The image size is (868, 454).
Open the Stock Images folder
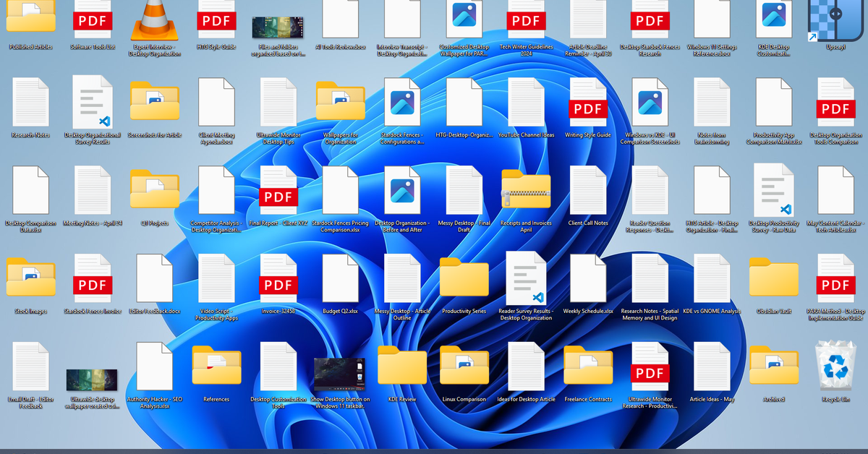31,278
